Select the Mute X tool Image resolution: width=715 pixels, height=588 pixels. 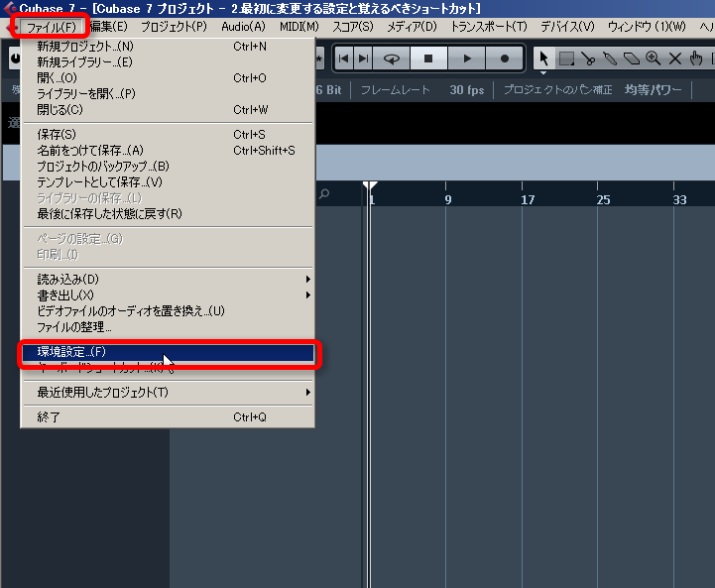coord(675,59)
